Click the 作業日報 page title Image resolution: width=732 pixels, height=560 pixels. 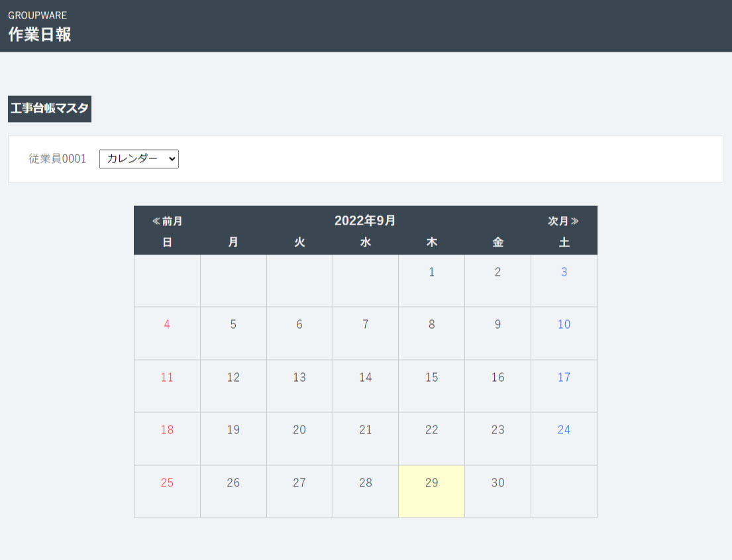point(40,34)
